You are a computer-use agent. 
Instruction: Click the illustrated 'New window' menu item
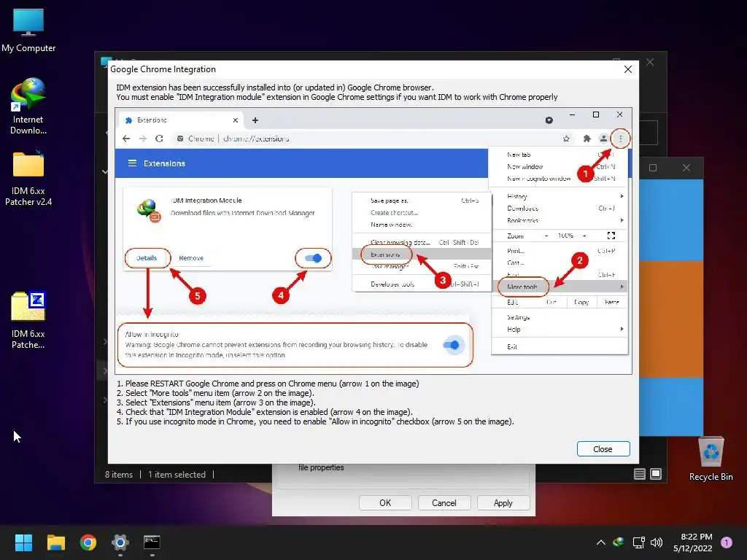coord(525,167)
